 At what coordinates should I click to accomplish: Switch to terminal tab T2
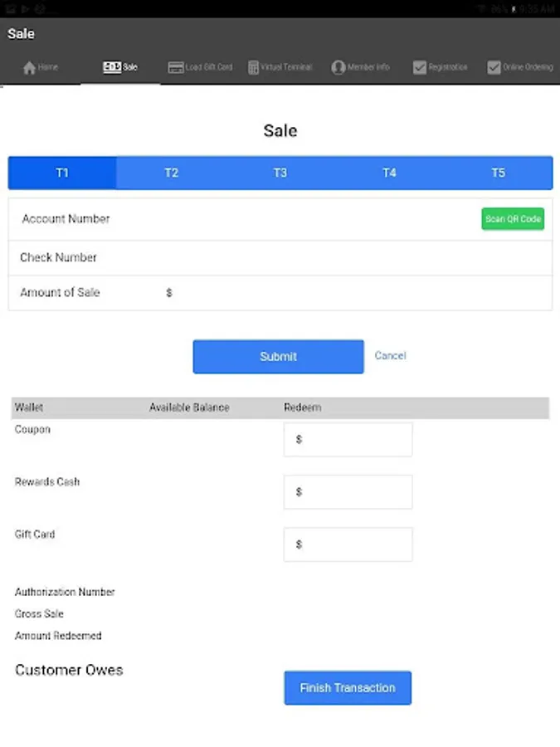171,173
